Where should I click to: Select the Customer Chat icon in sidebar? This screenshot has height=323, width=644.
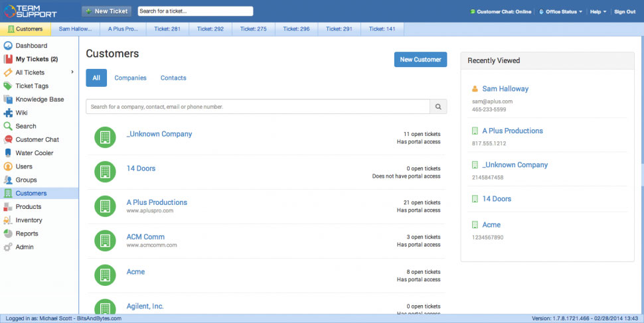(x=8, y=140)
